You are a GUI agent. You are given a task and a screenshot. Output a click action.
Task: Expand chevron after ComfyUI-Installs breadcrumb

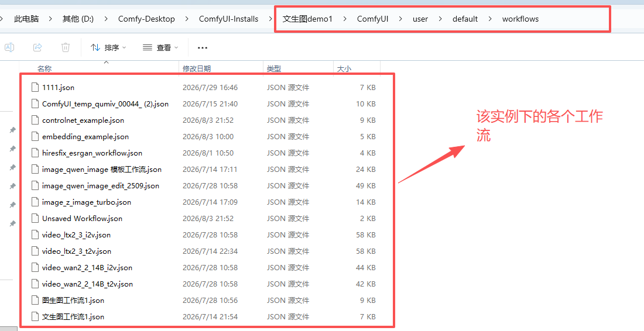tap(270, 19)
